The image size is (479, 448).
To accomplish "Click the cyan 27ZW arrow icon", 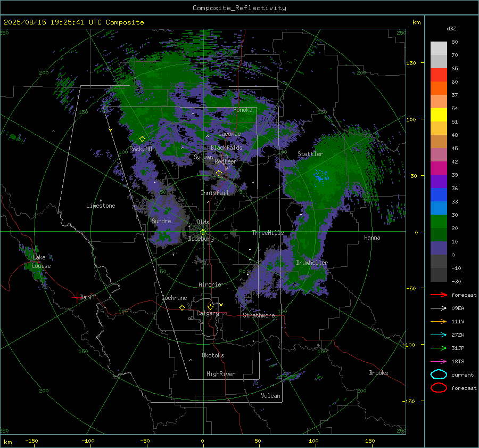I will coord(439,335).
